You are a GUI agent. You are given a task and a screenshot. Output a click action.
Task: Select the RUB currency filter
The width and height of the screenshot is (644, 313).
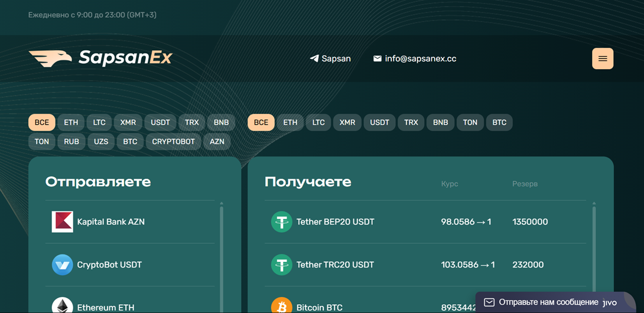point(71,142)
